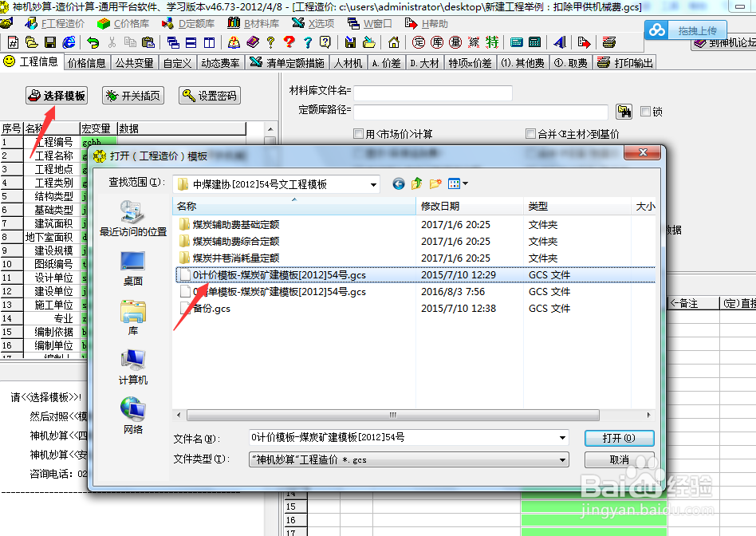
Task: Click the purple book toolbar icon
Action: pos(253,42)
